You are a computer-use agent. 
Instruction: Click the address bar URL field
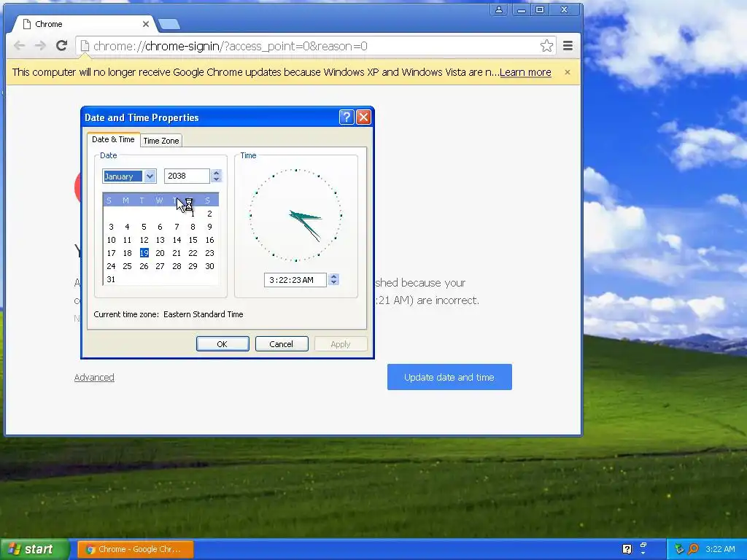point(314,46)
